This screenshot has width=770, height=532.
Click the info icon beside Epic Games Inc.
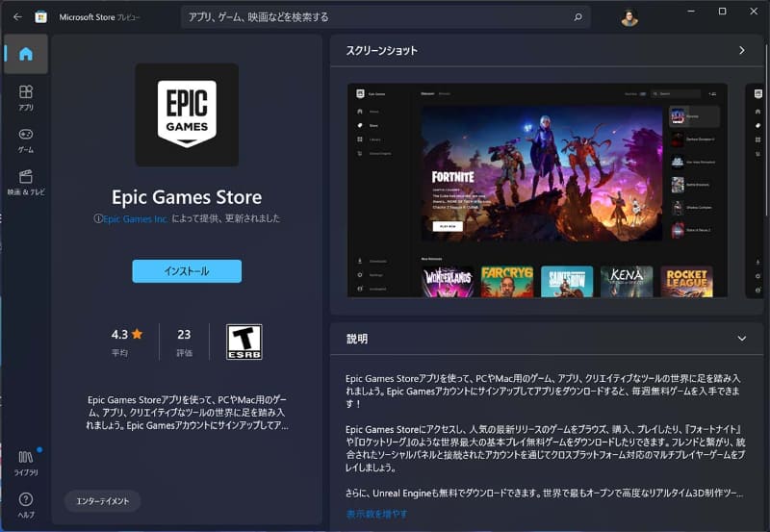(x=98, y=218)
